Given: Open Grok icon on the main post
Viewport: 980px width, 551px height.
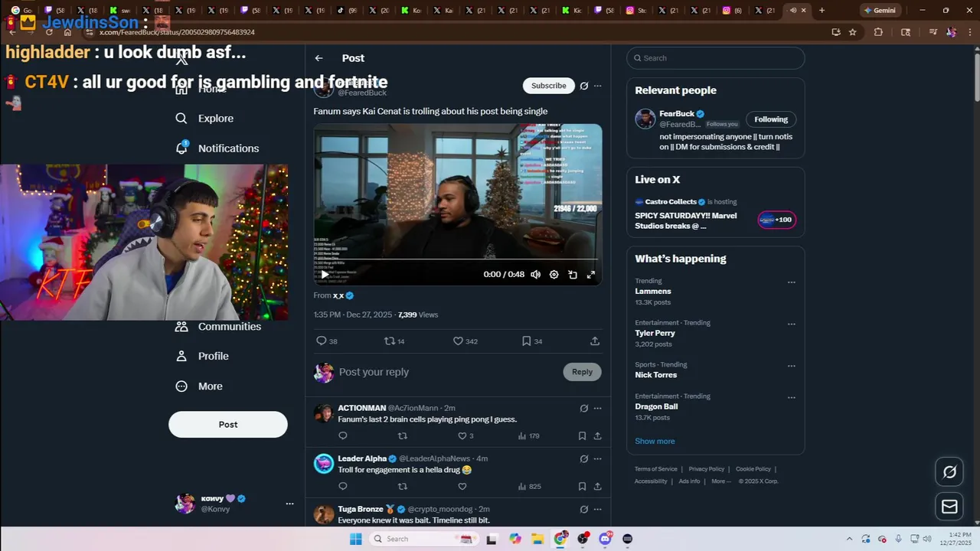Looking at the screenshot, I should click(x=584, y=86).
